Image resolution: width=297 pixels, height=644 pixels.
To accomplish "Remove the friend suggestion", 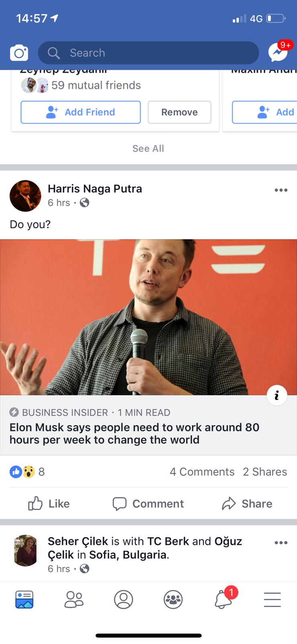I will (179, 112).
